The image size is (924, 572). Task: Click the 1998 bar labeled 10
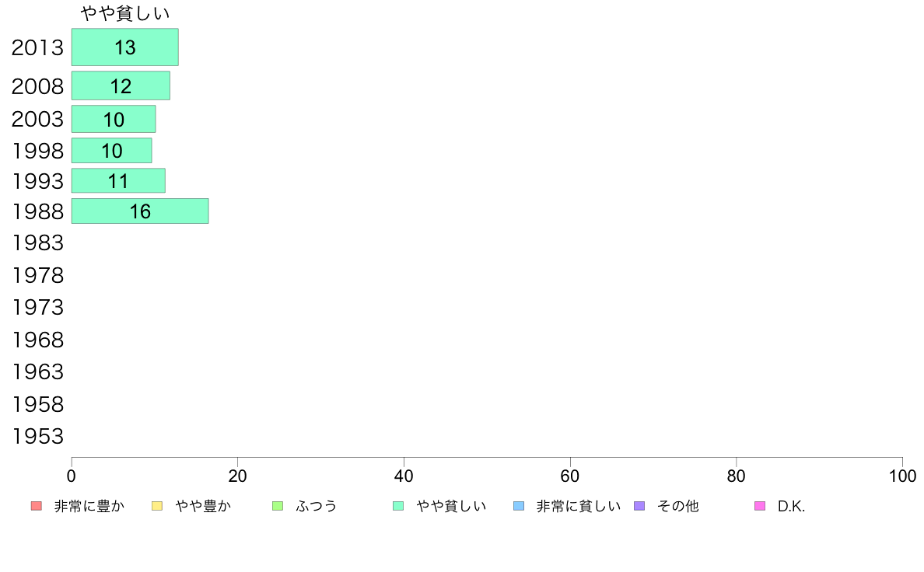(x=112, y=151)
